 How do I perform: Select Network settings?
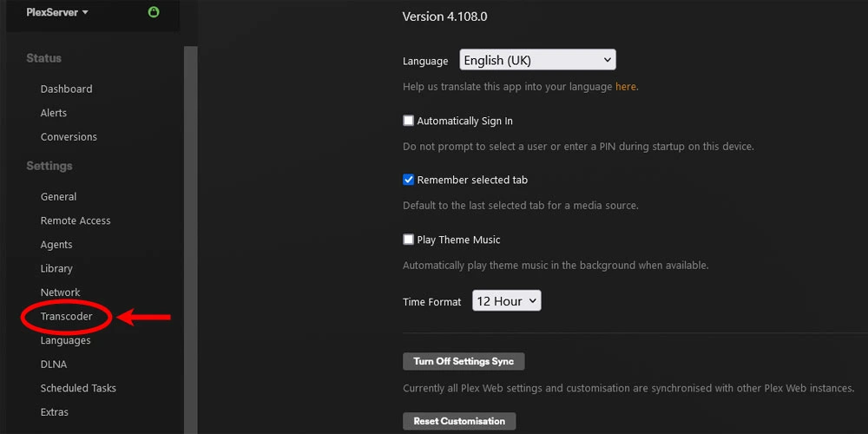click(60, 293)
